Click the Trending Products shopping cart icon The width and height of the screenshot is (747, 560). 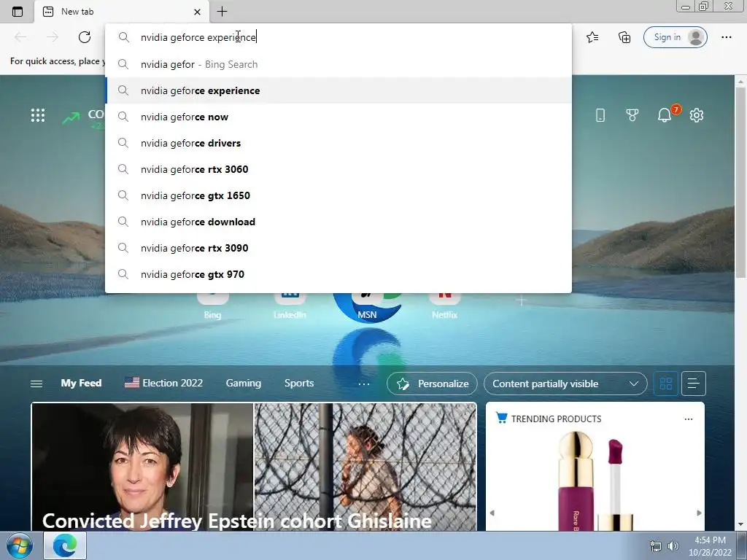point(501,418)
